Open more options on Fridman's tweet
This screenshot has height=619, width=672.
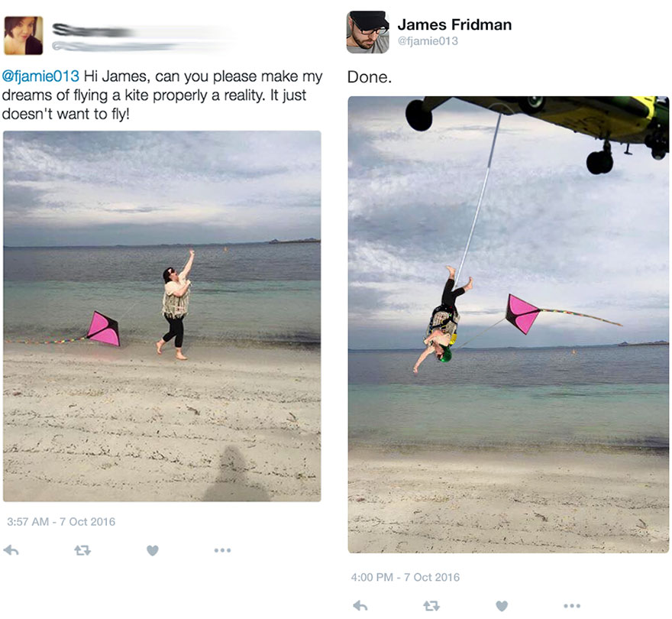(x=572, y=606)
